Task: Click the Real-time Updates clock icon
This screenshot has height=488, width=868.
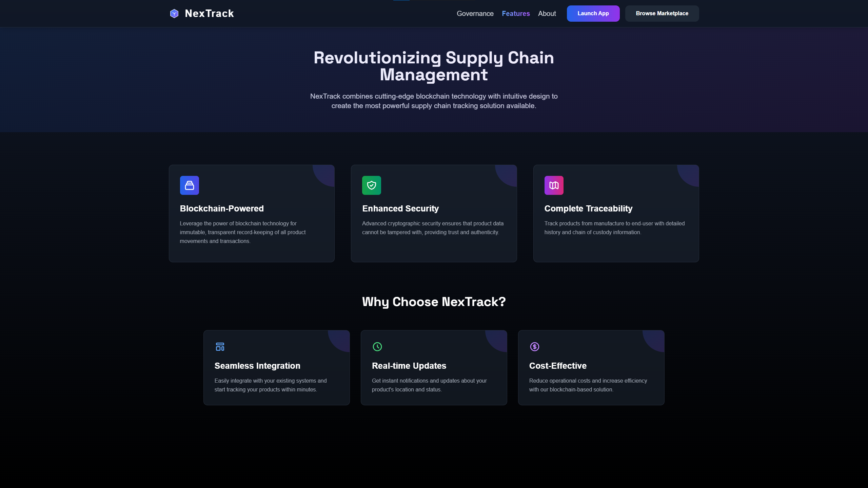Action: point(377,347)
